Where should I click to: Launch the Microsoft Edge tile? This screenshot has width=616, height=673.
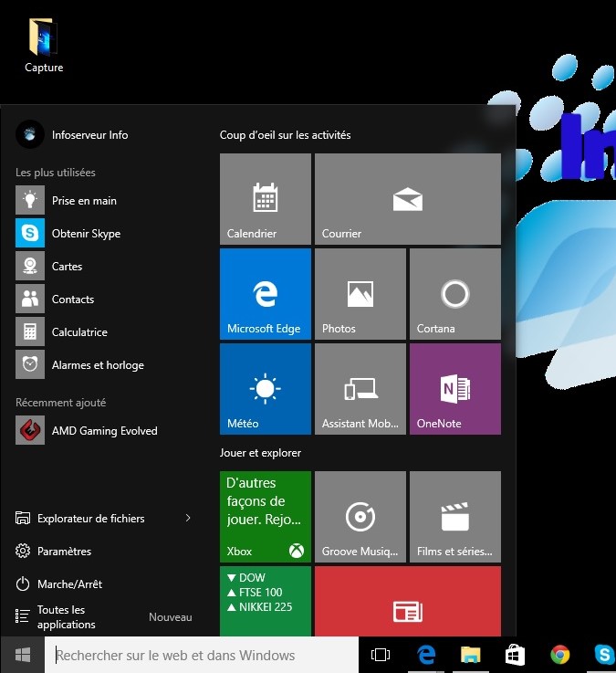[265, 294]
